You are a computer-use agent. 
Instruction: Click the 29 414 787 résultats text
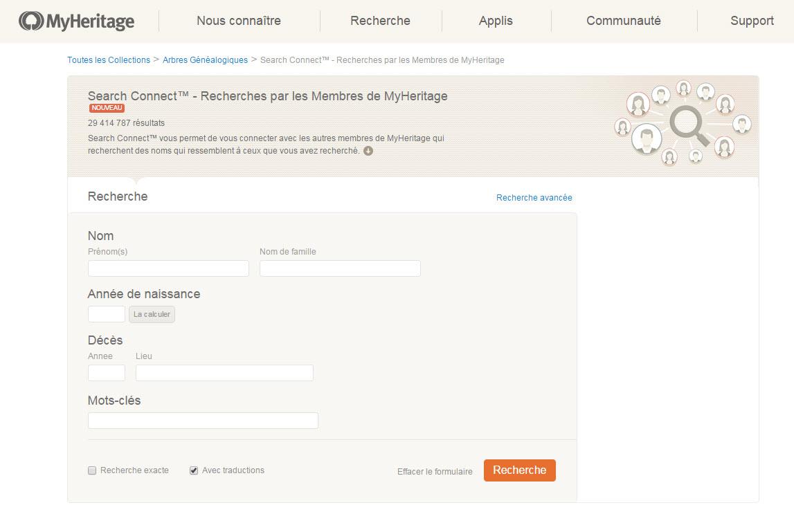tap(126, 123)
